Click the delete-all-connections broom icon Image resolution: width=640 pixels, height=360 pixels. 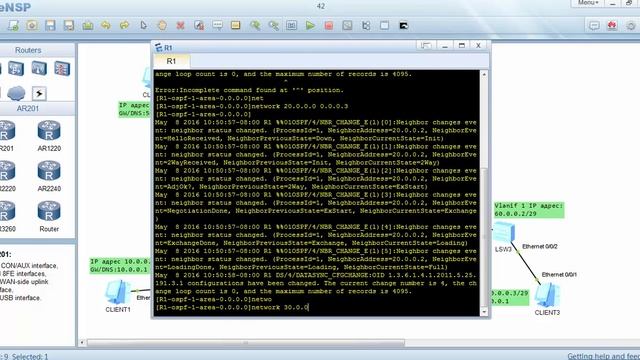[199, 26]
